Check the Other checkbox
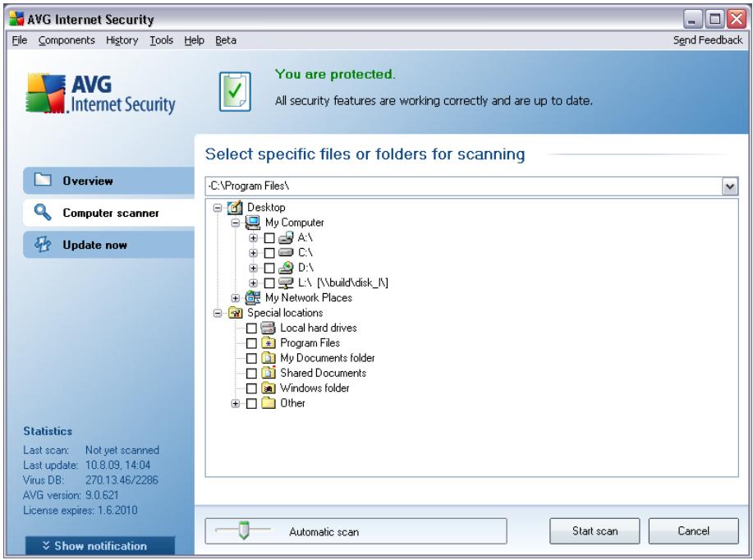 click(251, 403)
